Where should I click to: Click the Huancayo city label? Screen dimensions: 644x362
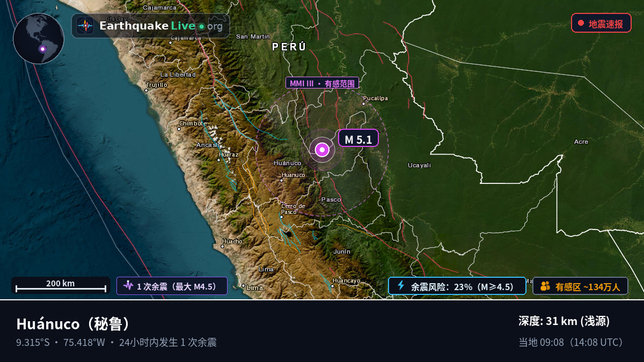point(346,280)
